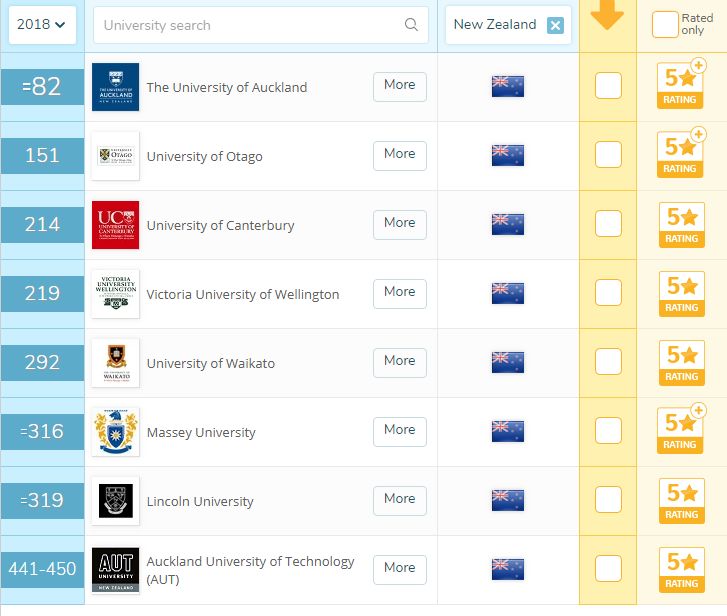Click Lincoln University rating badge

(x=681, y=501)
